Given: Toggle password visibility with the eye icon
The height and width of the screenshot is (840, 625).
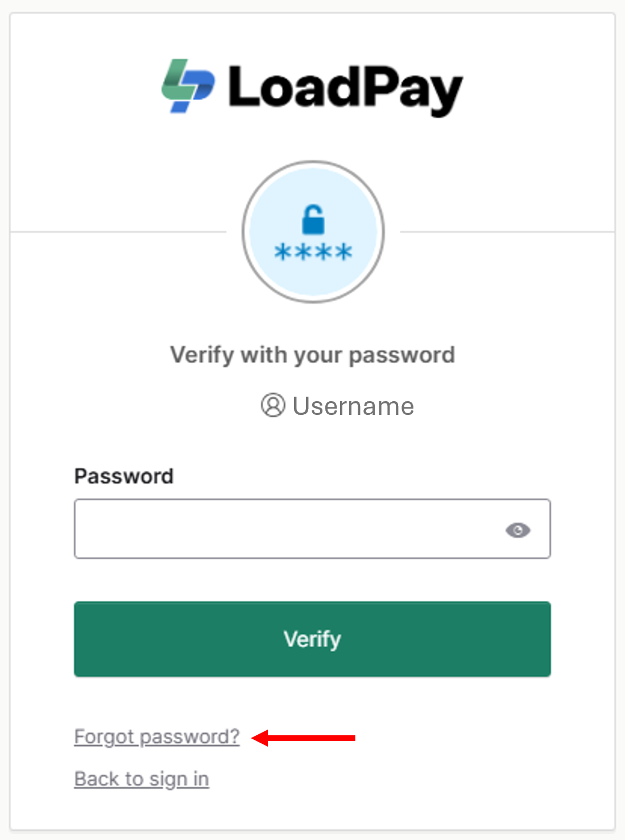Looking at the screenshot, I should click(x=518, y=530).
